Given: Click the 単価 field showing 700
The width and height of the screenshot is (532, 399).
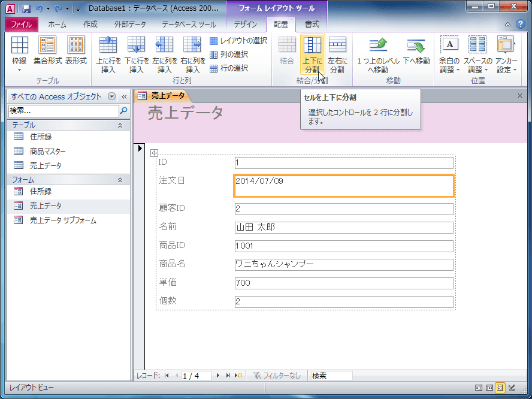Looking at the screenshot, I should (x=344, y=283).
